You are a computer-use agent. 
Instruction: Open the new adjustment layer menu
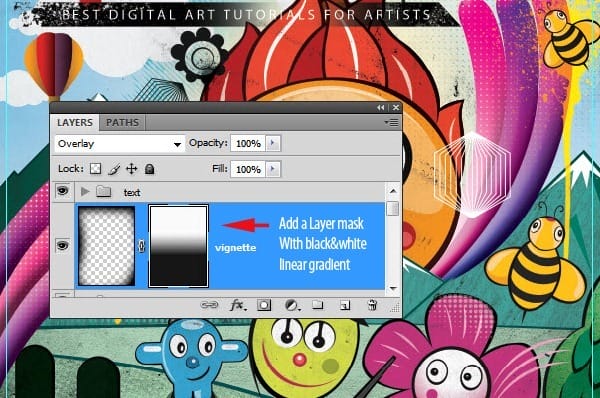click(292, 305)
